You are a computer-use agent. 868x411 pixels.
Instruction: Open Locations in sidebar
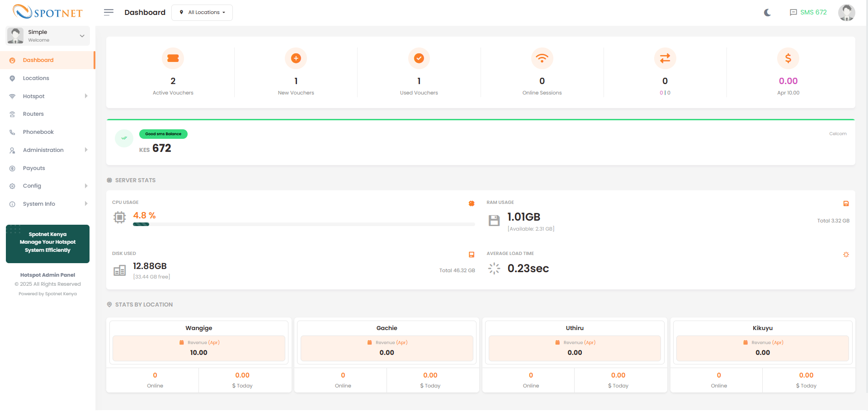[x=36, y=78]
